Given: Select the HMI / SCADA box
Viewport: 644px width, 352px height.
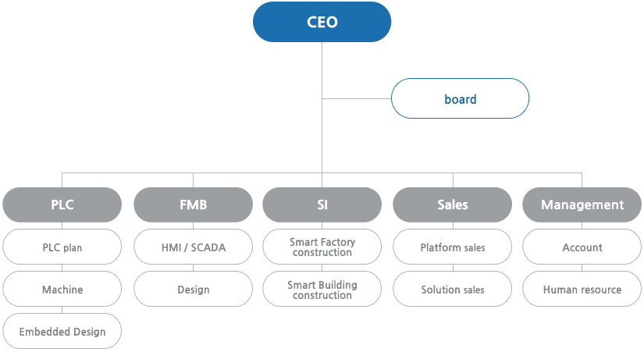Looking at the screenshot, I should click(x=193, y=247).
